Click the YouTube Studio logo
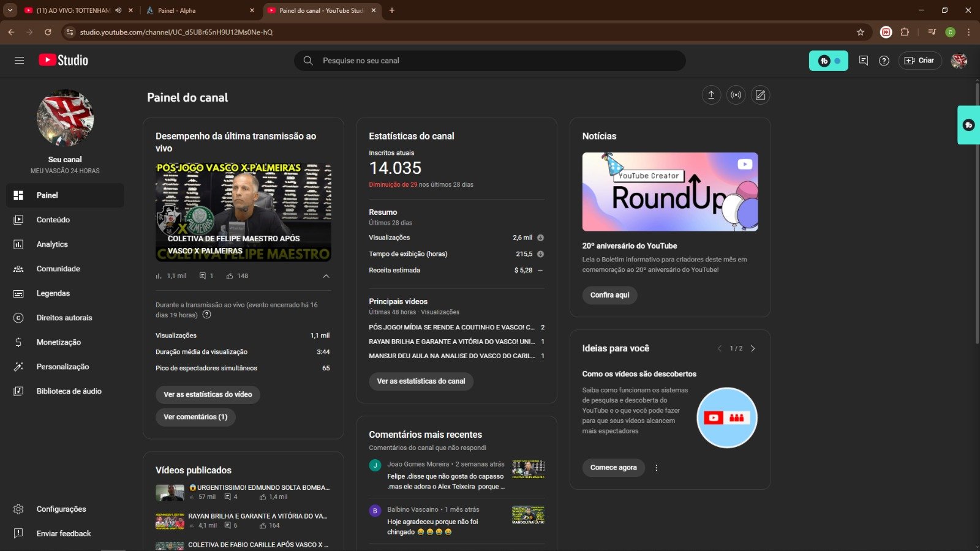 [63, 60]
